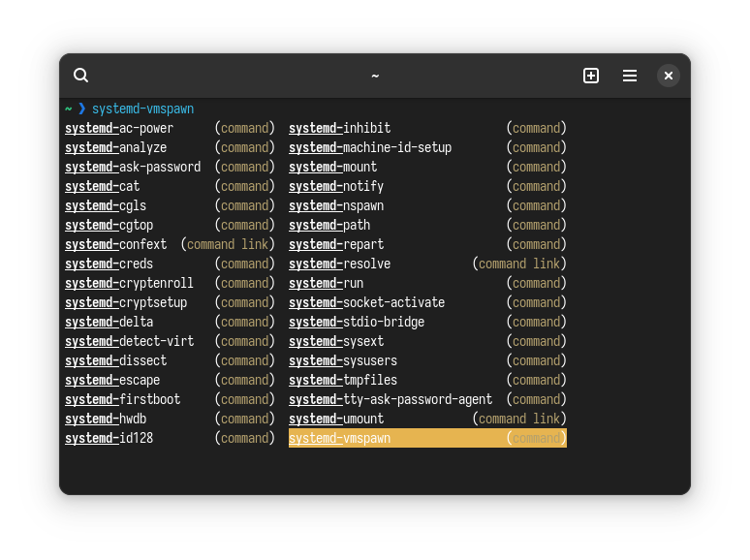Click the typed systemd-vmspawn command in prompt
The height and width of the screenshot is (560, 750).
[x=142, y=109]
